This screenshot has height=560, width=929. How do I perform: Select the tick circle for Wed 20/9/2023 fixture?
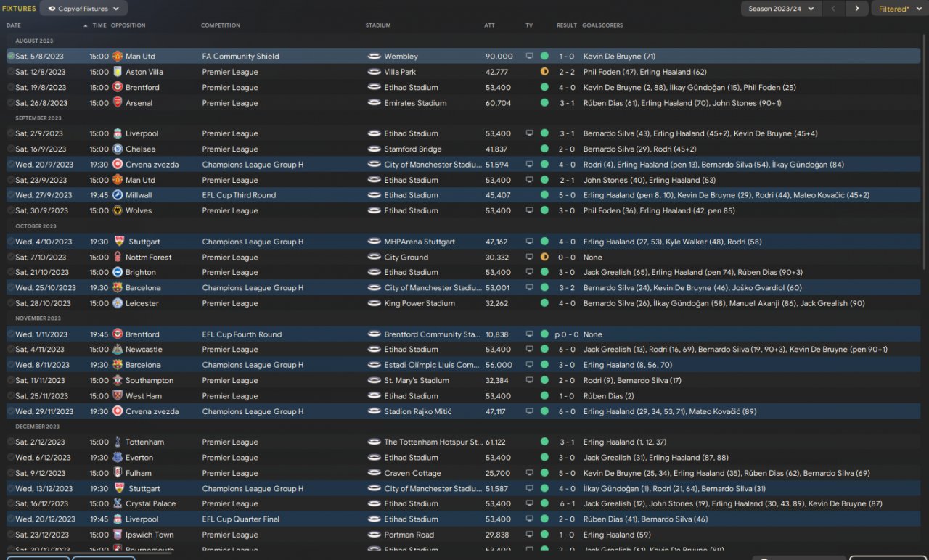point(11,165)
